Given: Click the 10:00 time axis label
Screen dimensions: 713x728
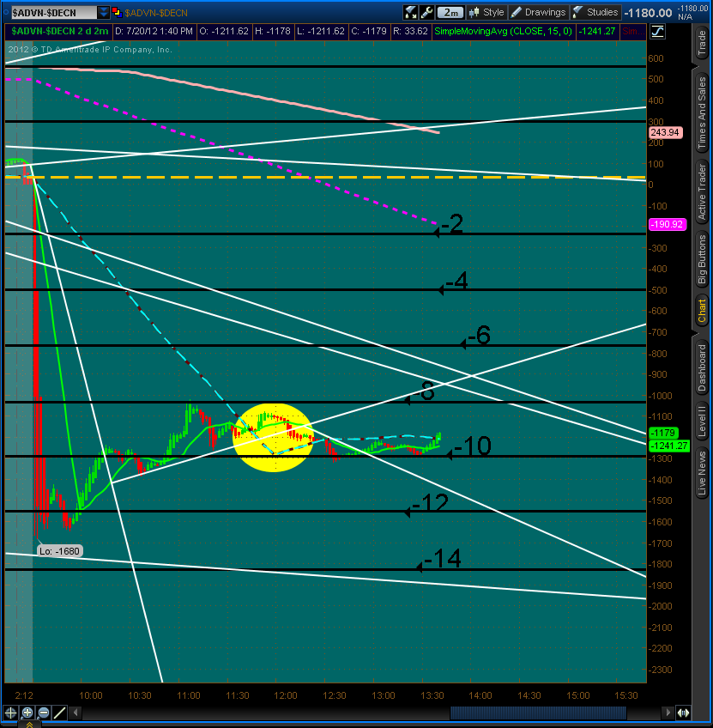Looking at the screenshot, I should point(90,695).
